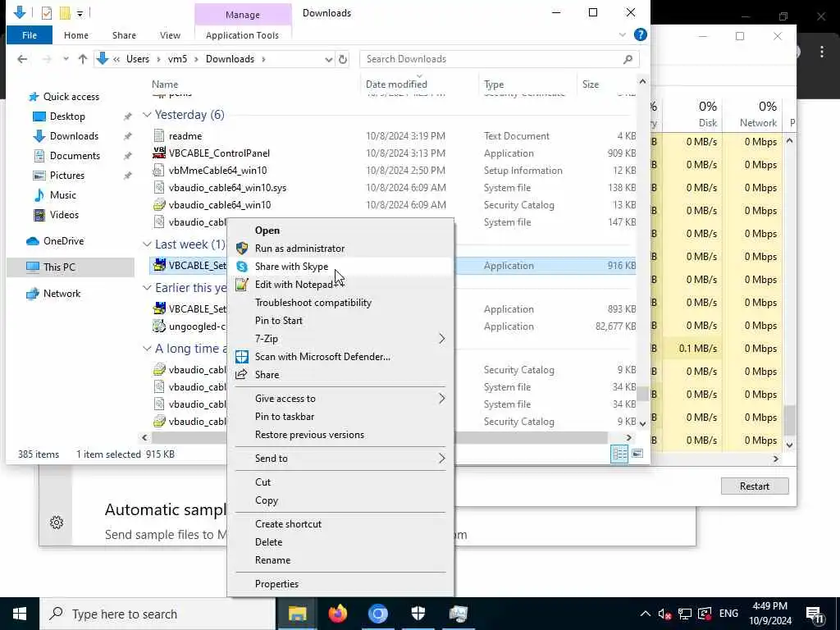This screenshot has width=840, height=630.
Task: Choose Restore previous versions
Action: pyautogui.click(x=309, y=435)
